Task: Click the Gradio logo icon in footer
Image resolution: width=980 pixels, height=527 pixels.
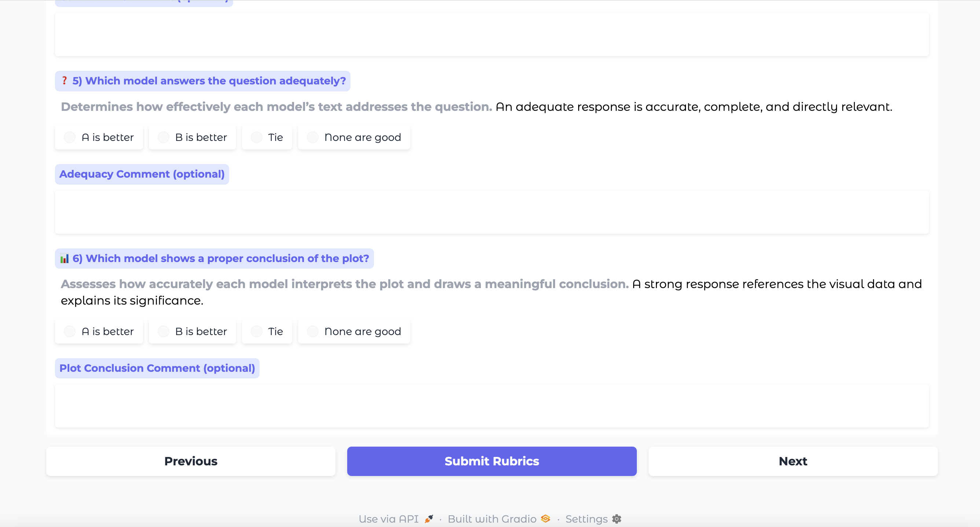Action: point(546,519)
